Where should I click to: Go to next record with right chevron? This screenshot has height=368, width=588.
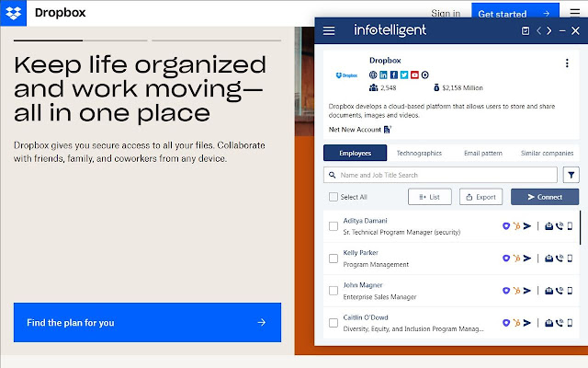549,30
